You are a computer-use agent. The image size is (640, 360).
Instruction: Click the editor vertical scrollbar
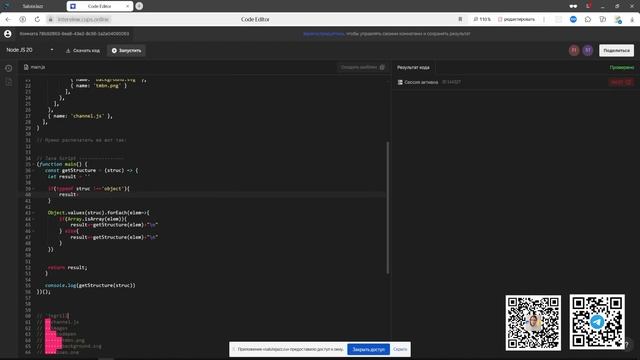[387, 207]
